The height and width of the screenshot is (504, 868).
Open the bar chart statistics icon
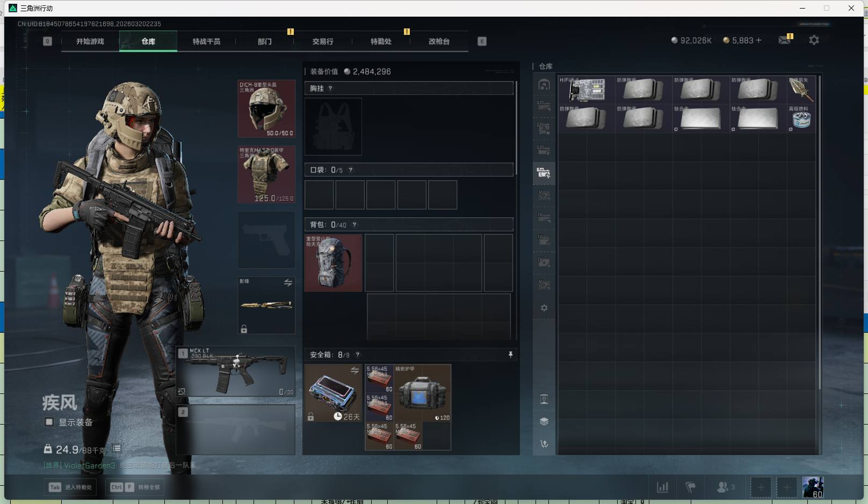[663, 487]
